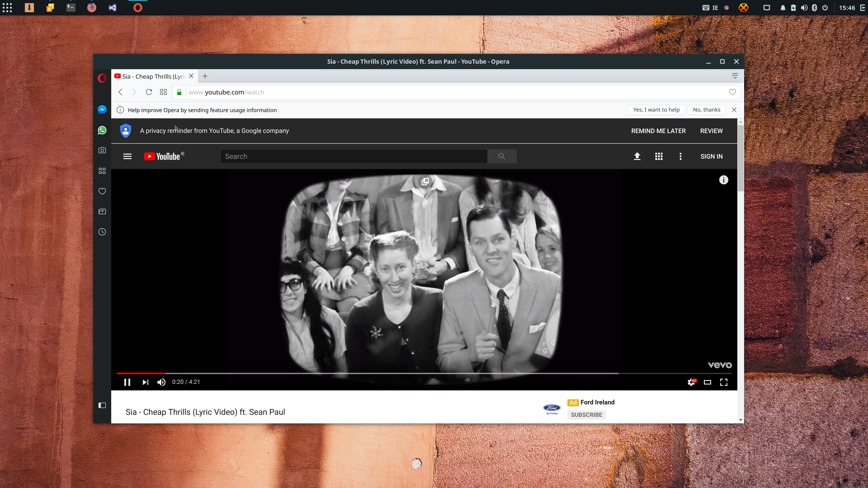Open history clock in sidebar

102,232
